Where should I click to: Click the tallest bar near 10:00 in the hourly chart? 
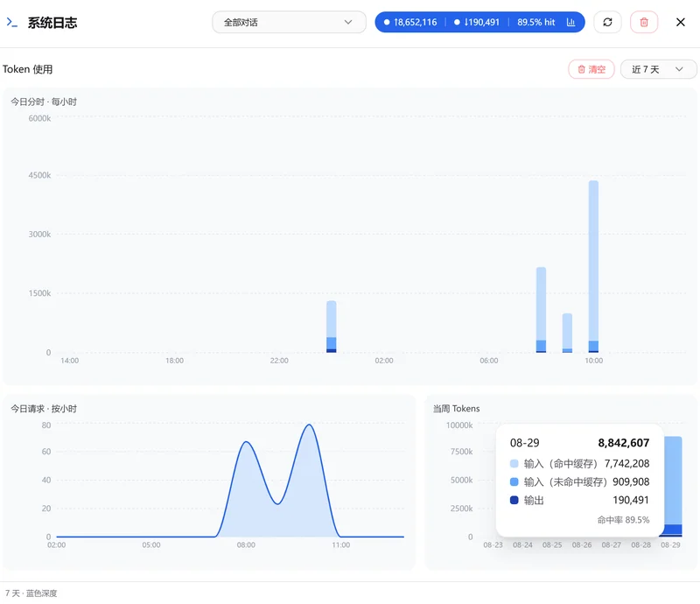coord(593,266)
